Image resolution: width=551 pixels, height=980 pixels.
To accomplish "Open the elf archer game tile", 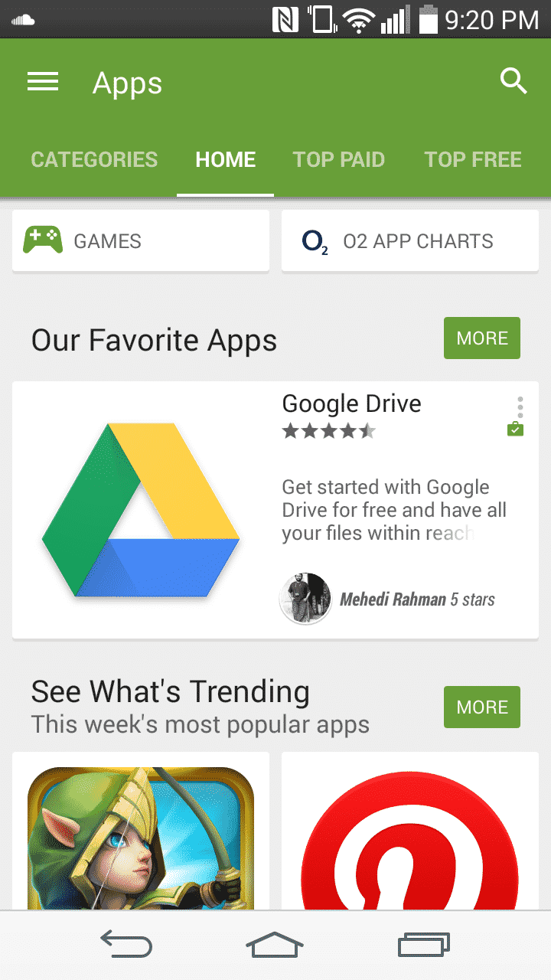I will [141, 831].
